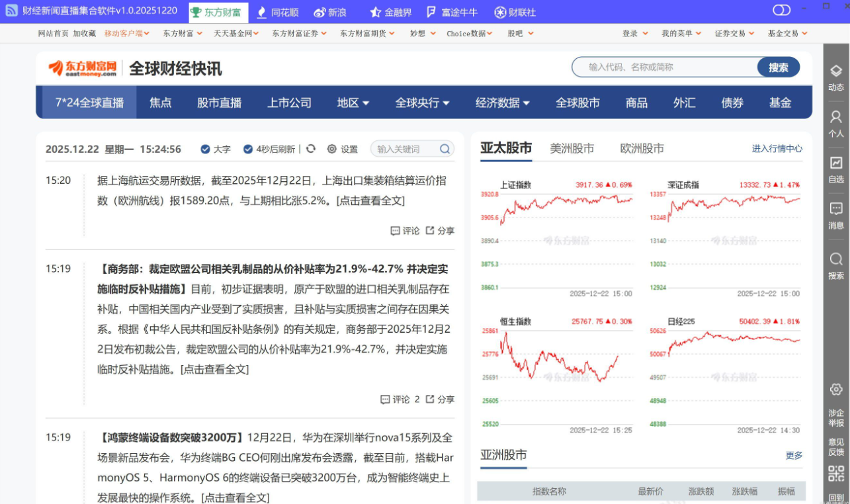This screenshot has width=850, height=504.
Task: Open 设置 gear icon in news toolbar
Action: click(x=332, y=149)
